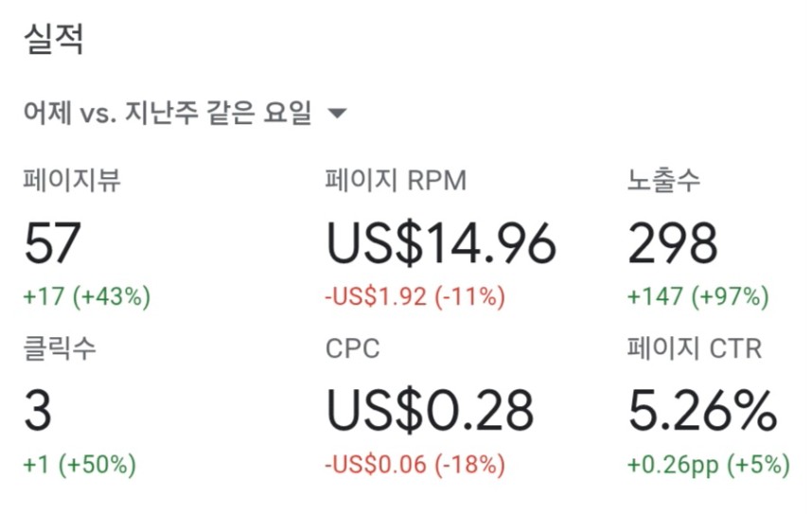
Task: Open the 클릭수 clicks label
Action: (60, 347)
